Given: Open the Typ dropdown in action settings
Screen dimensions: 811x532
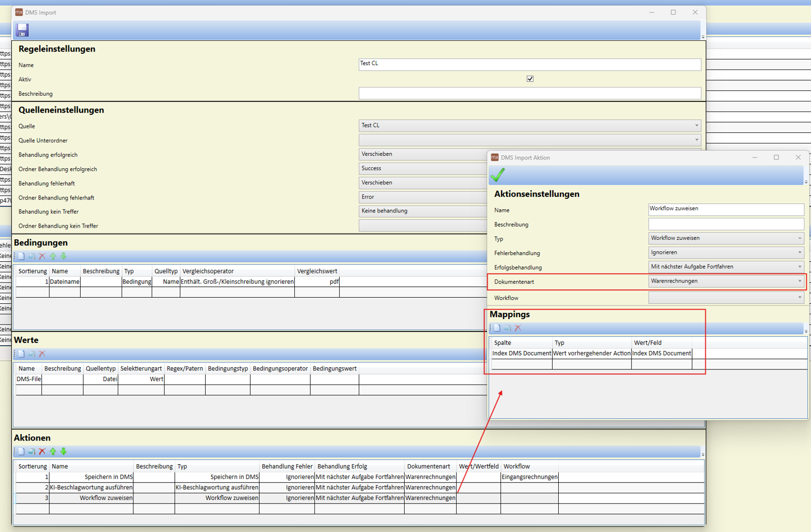Looking at the screenshot, I should click(x=726, y=238).
